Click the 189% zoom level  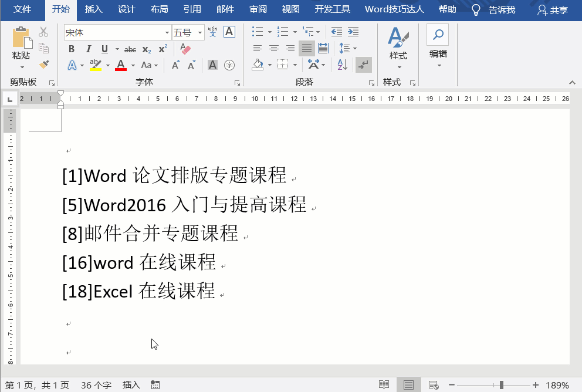click(557, 386)
